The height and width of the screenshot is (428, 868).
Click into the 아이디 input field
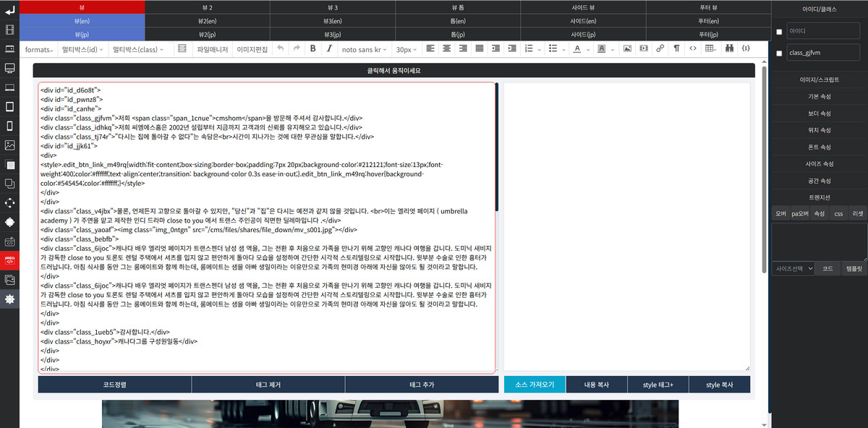pos(823,32)
